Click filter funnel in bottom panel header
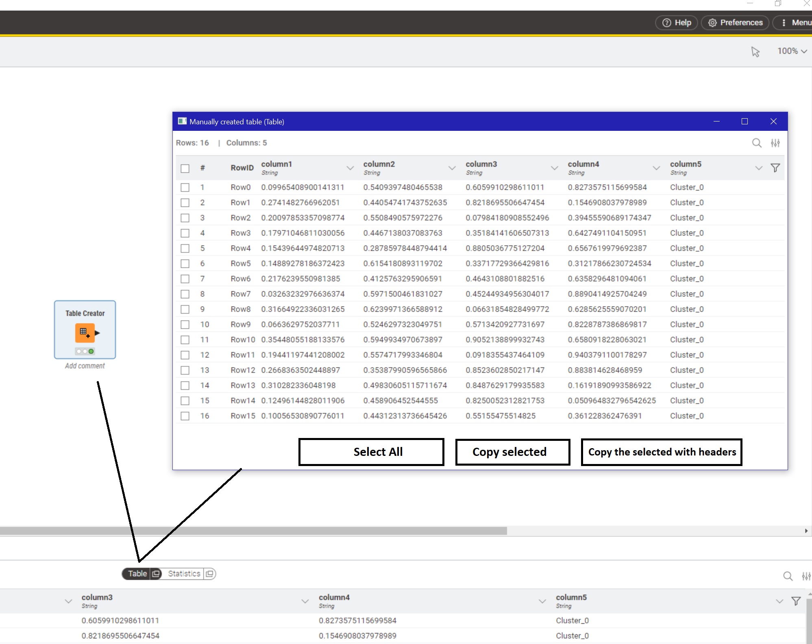This screenshot has height=644, width=812. pyautogui.click(x=796, y=601)
